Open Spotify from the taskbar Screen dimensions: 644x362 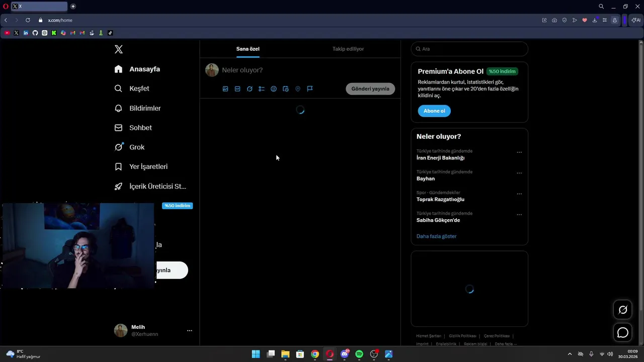click(x=359, y=354)
